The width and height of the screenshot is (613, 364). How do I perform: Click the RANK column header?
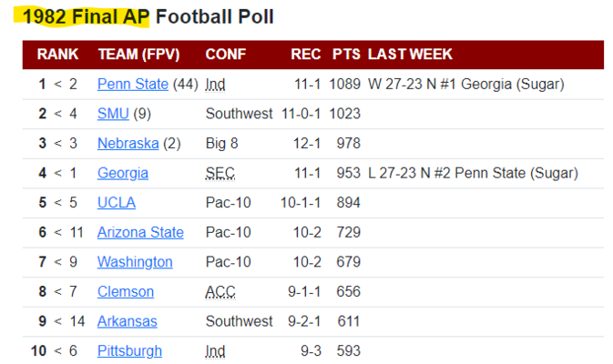pyautogui.click(x=57, y=55)
